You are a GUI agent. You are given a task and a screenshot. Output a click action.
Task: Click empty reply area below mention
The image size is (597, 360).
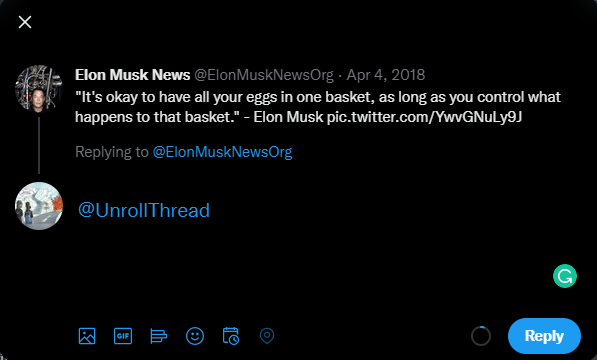[305, 266]
